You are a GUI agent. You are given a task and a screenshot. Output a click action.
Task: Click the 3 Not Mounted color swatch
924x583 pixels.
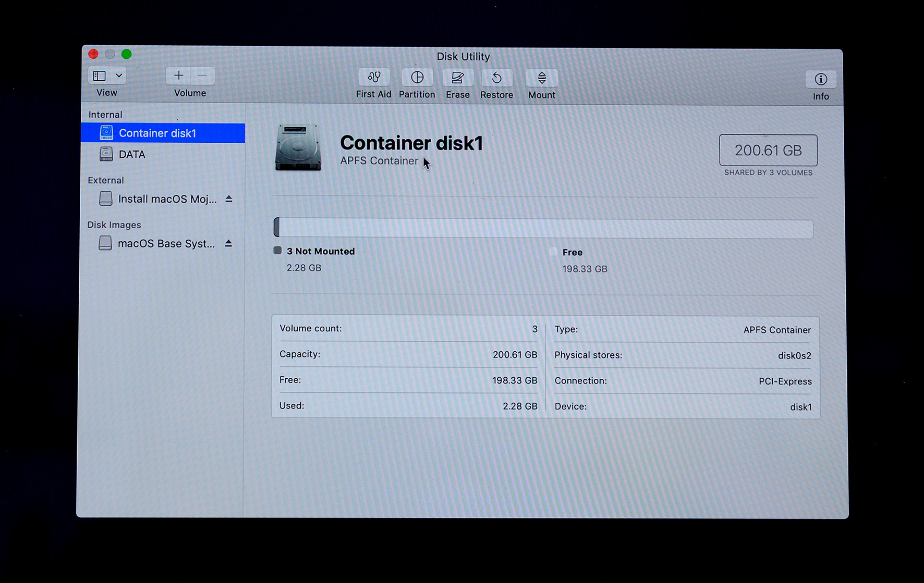point(277,251)
